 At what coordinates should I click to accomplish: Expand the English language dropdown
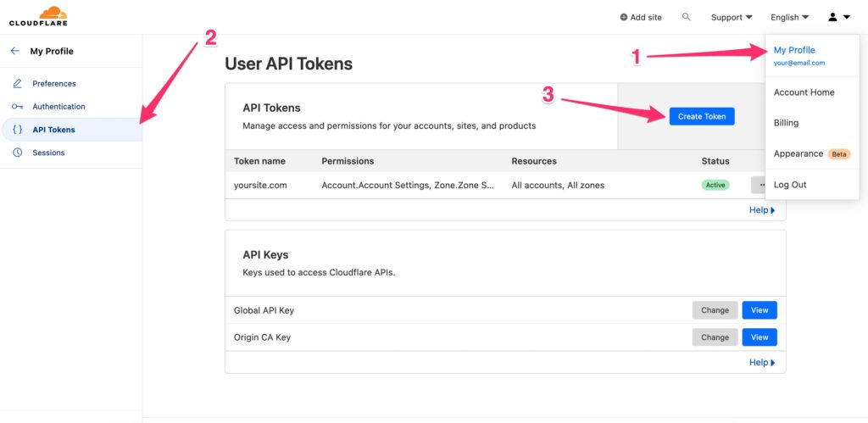[x=790, y=17]
